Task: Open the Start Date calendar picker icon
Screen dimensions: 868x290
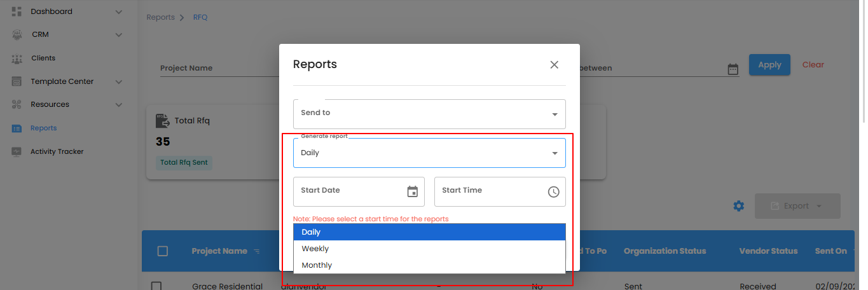Action: point(412,191)
